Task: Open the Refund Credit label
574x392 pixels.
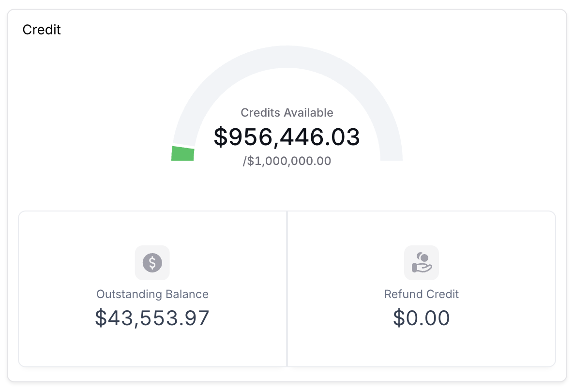Action: point(421,294)
